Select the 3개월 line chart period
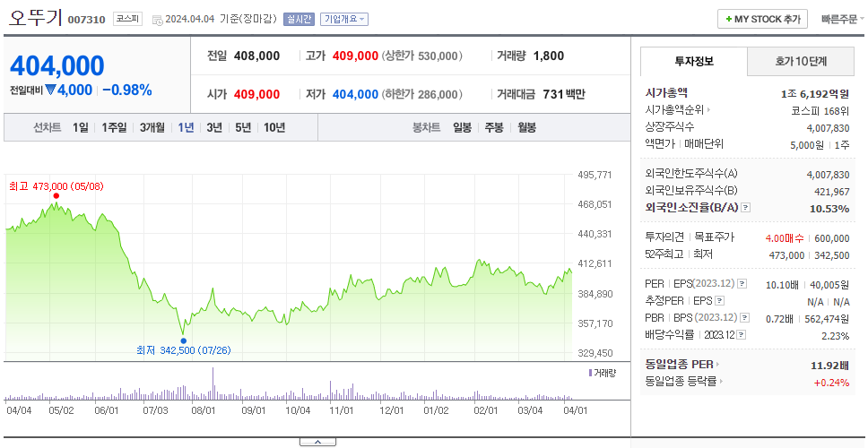The image size is (868, 448). tap(152, 128)
